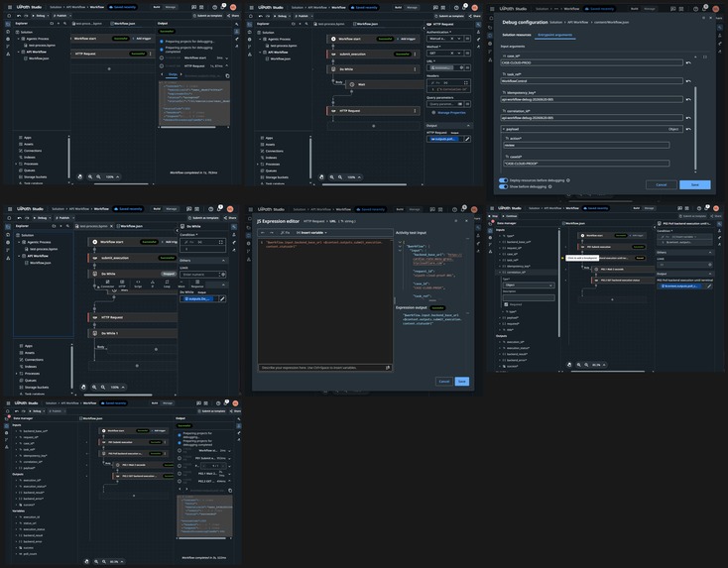Click Save in the JS Expression editor
This screenshot has height=568, width=728.
[461, 382]
